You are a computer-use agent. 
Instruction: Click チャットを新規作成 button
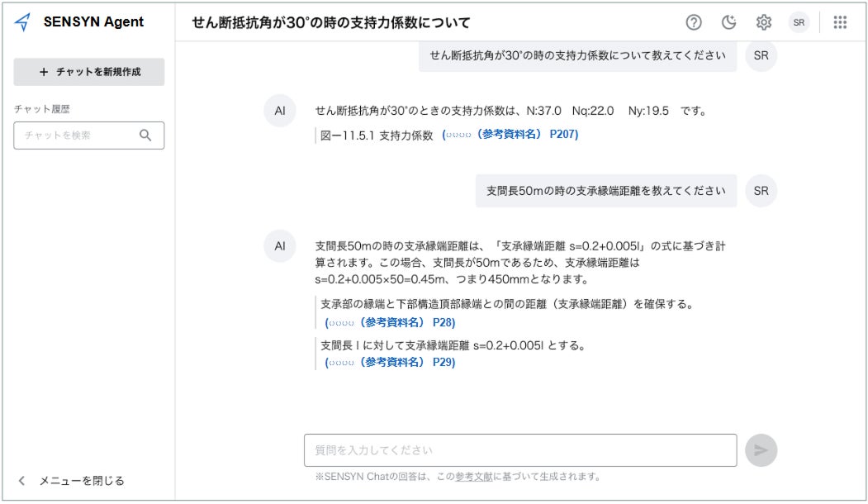[x=89, y=72]
